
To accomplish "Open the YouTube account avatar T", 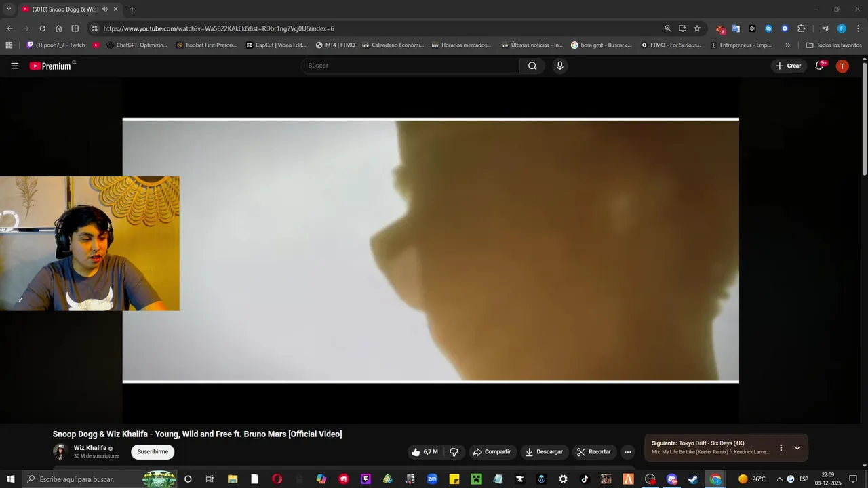I will [842, 66].
